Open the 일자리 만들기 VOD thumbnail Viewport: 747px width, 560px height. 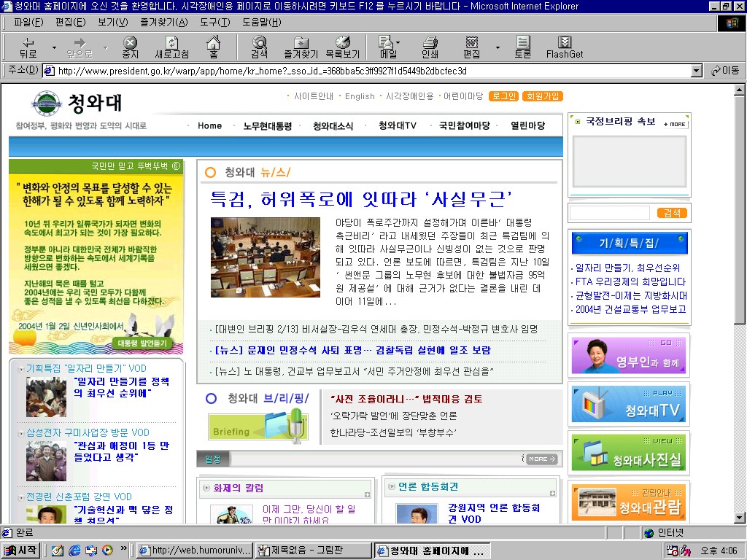[46, 397]
